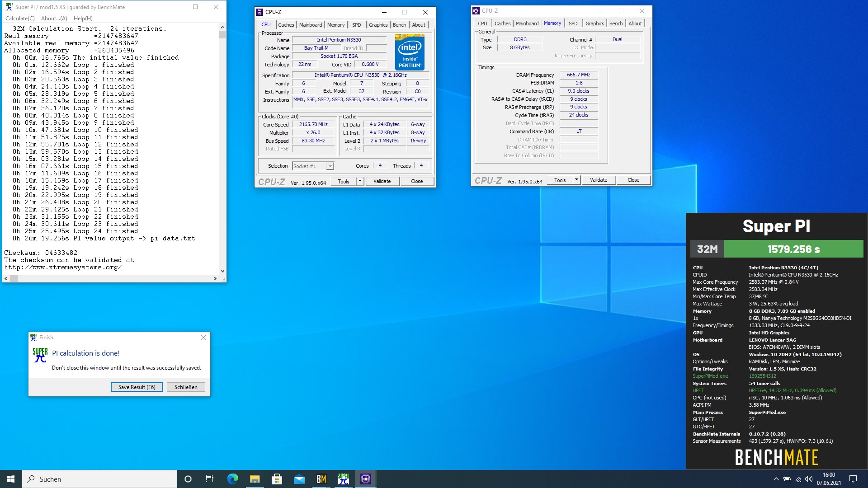Image resolution: width=868 pixels, height=488 pixels.
Task: Click Tools button in Memory CPU-Z
Action: [x=560, y=180]
